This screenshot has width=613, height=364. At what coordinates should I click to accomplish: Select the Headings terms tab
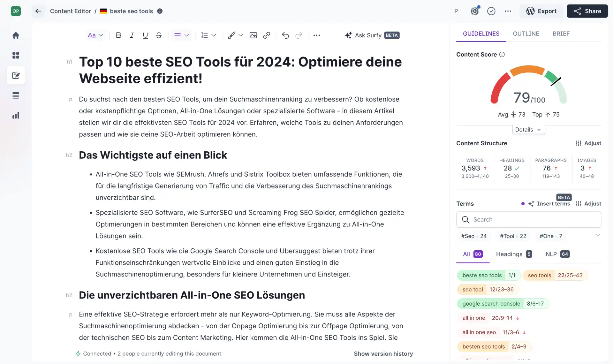point(514,254)
